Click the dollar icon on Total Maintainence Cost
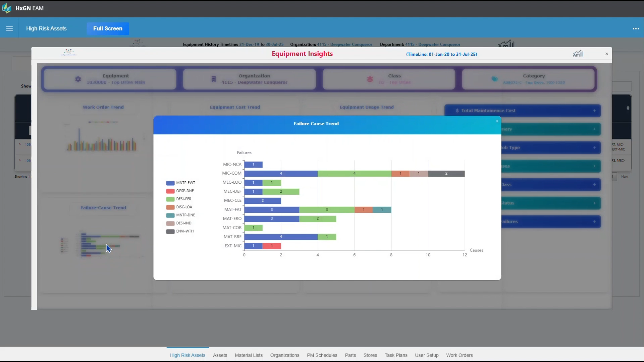 [458, 110]
